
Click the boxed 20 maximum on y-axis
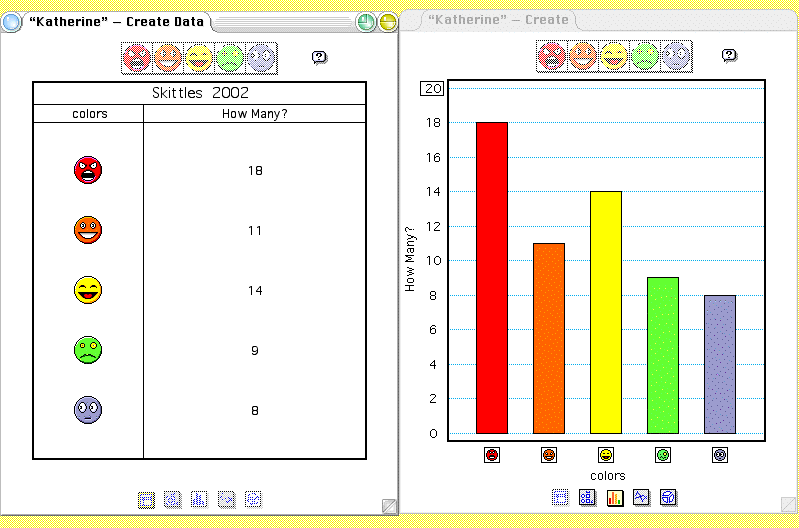pyautogui.click(x=432, y=89)
